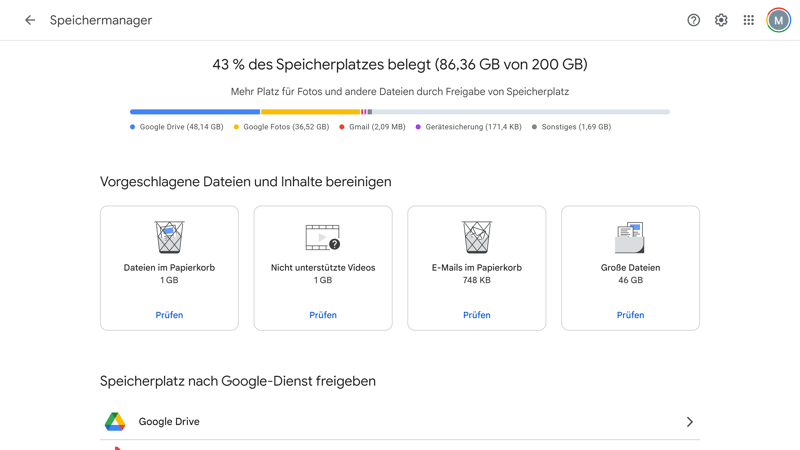Click the Große Dateien documents icon

[630, 237]
